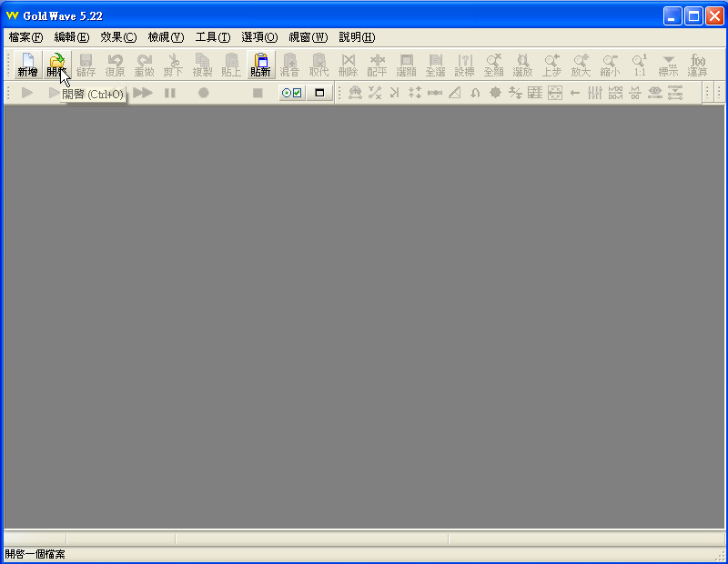
Task: Toggle the control window display button
Action: tap(319, 93)
